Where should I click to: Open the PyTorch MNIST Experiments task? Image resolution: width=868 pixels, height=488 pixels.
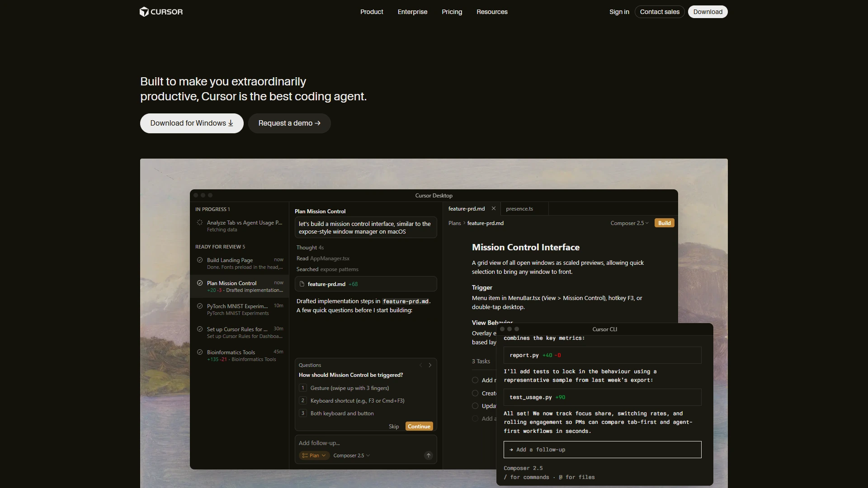coord(240,310)
